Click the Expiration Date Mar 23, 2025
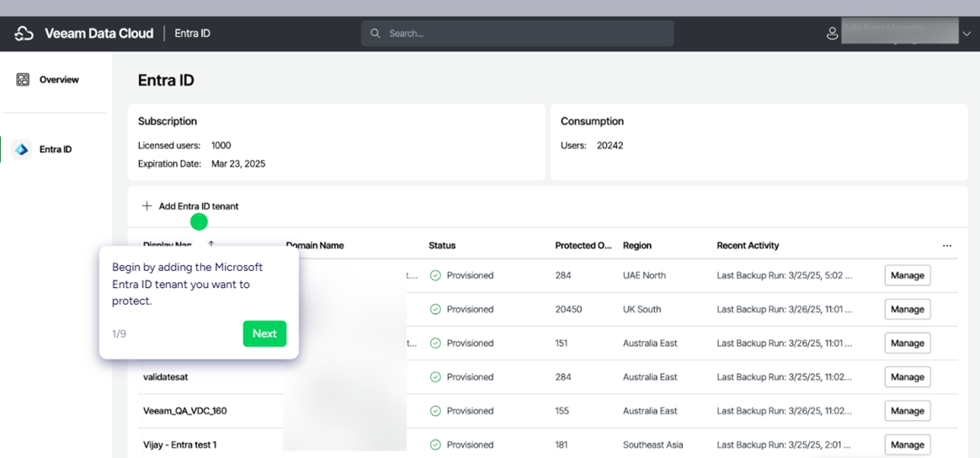 click(x=238, y=163)
